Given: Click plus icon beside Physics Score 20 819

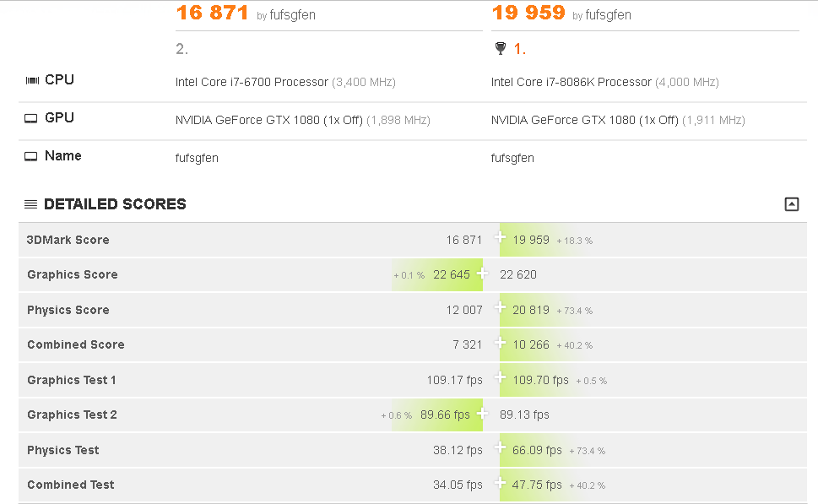Looking at the screenshot, I should (500, 307).
